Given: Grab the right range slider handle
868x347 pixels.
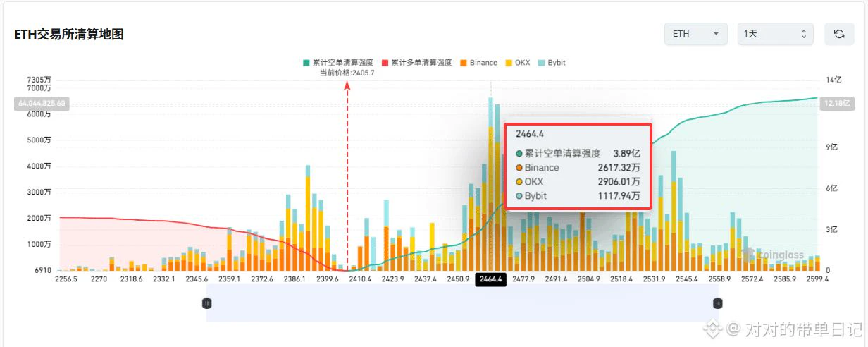Looking at the screenshot, I should pos(717,303).
